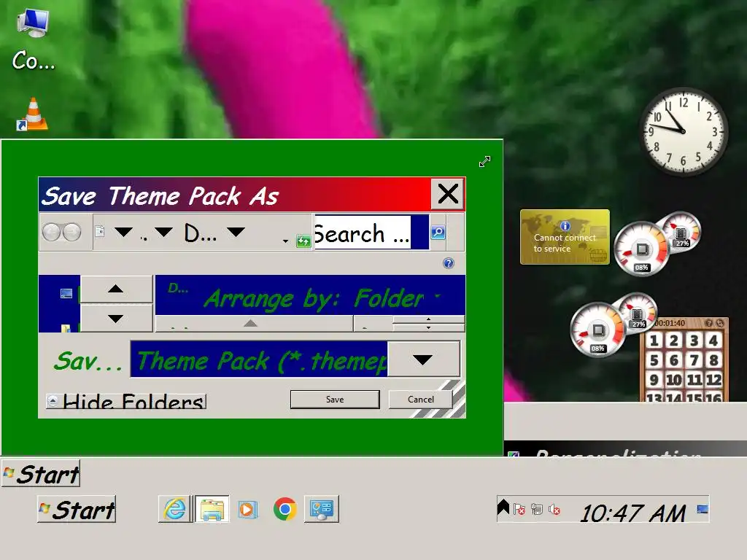747x560 pixels.
Task: Close the Save Theme Pack As dialog
Action: [447, 194]
